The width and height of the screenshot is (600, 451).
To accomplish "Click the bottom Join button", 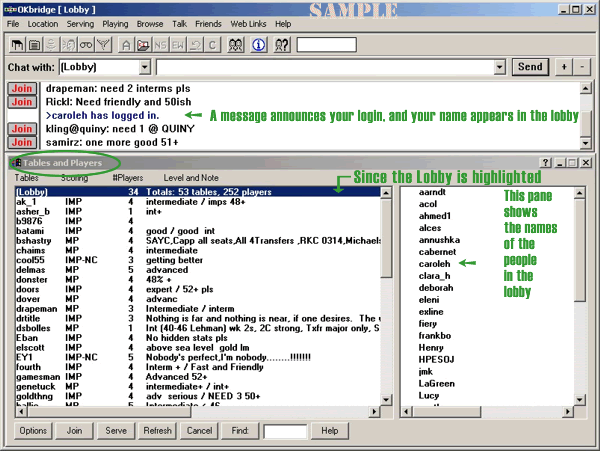I will tap(74, 431).
